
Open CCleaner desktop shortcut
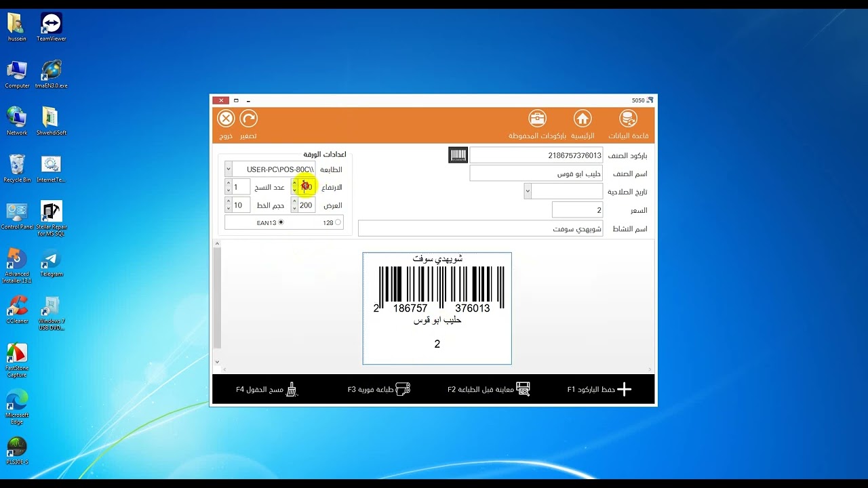pyautogui.click(x=17, y=310)
